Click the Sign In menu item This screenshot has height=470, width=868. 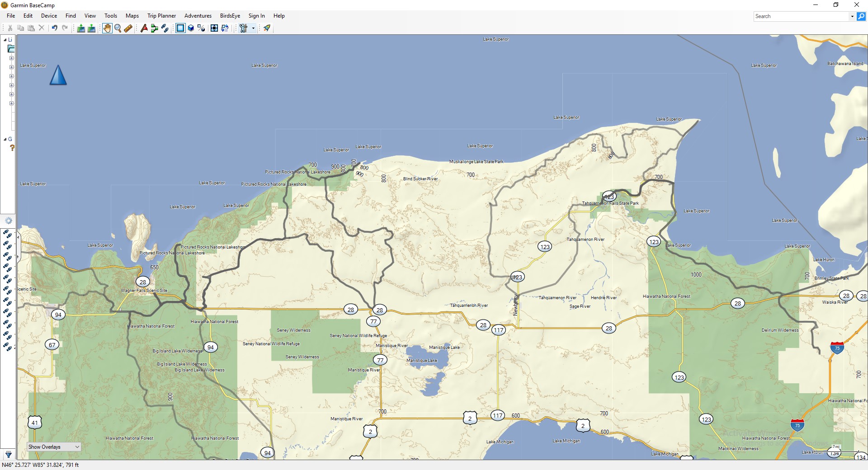pos(256,15)
